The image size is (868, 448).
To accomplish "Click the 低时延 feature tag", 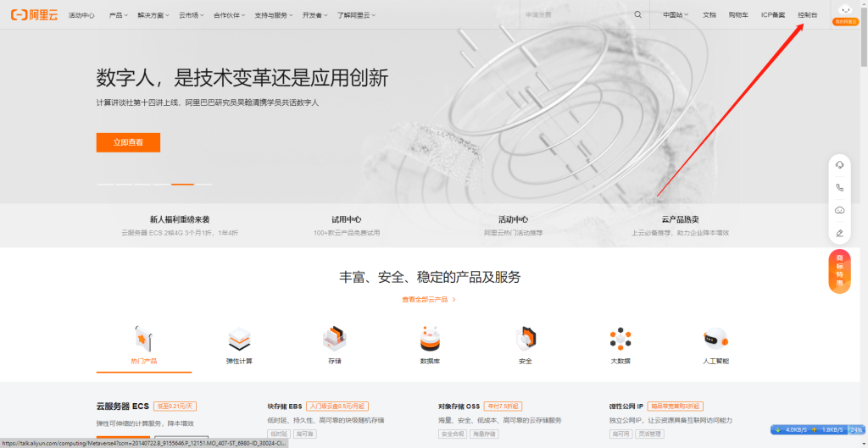I will (x=278, y=434).
